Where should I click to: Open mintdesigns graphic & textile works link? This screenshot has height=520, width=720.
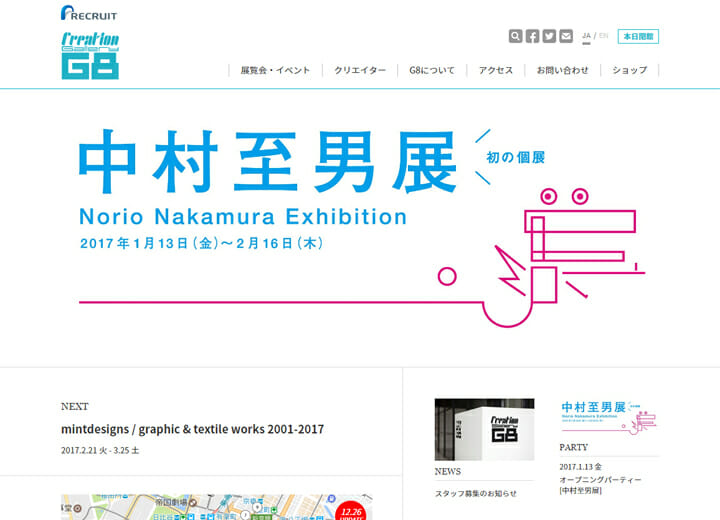coord(192,429)
